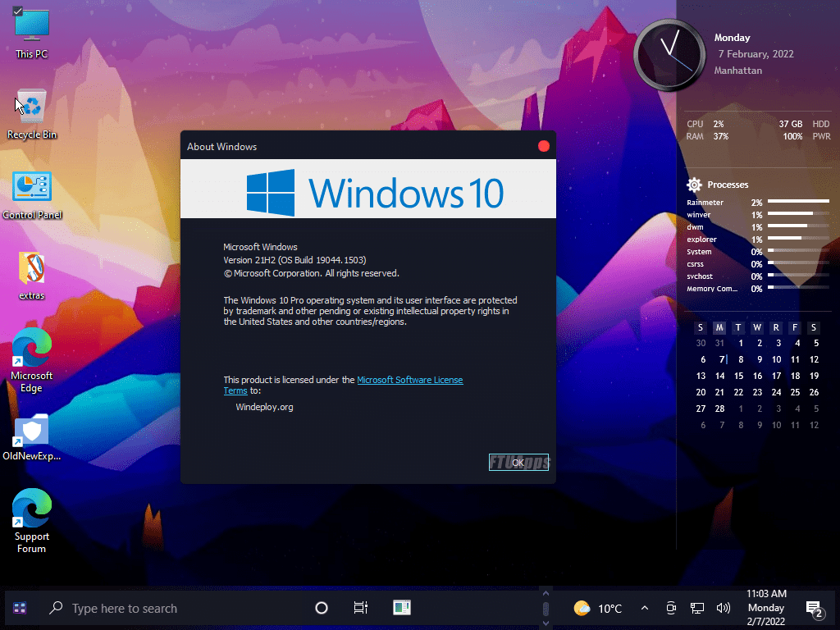This screenshot has height=630, width=840.
Task: Open the Recycle Bin icon
Action: pos(32,107)
